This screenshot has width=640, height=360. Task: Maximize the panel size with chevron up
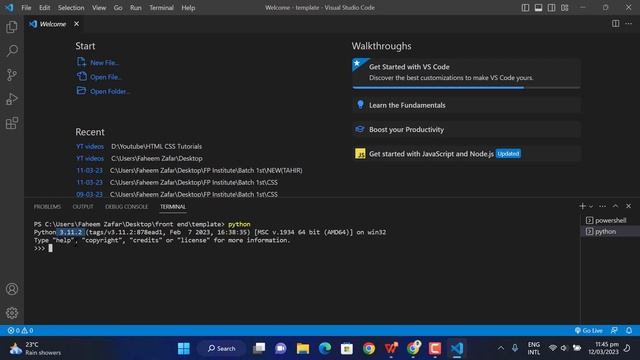616,206
